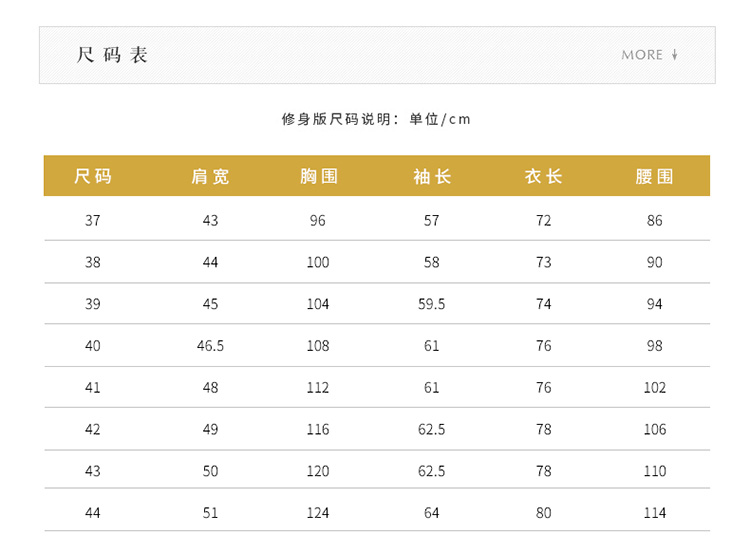Expand the MORE link
Image resolution: width=750 pixels, height=547 pixels.
click(642, 55)
